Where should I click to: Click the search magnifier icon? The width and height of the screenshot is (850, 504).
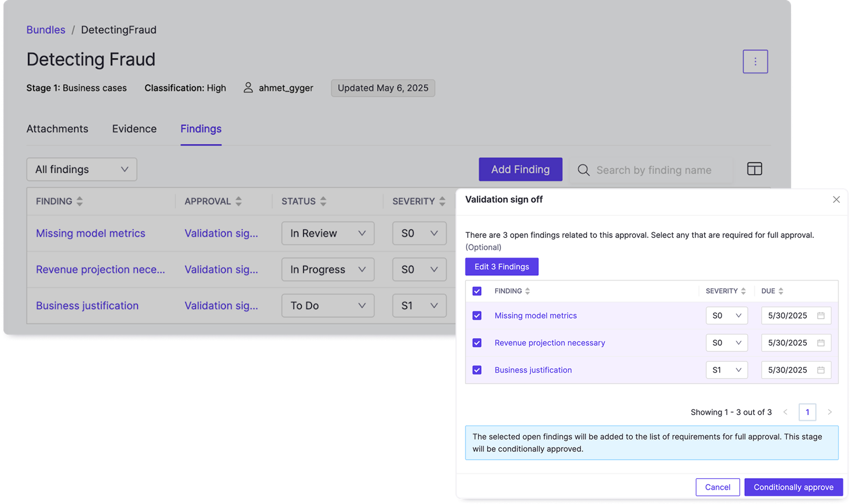[x=583, y=170]
